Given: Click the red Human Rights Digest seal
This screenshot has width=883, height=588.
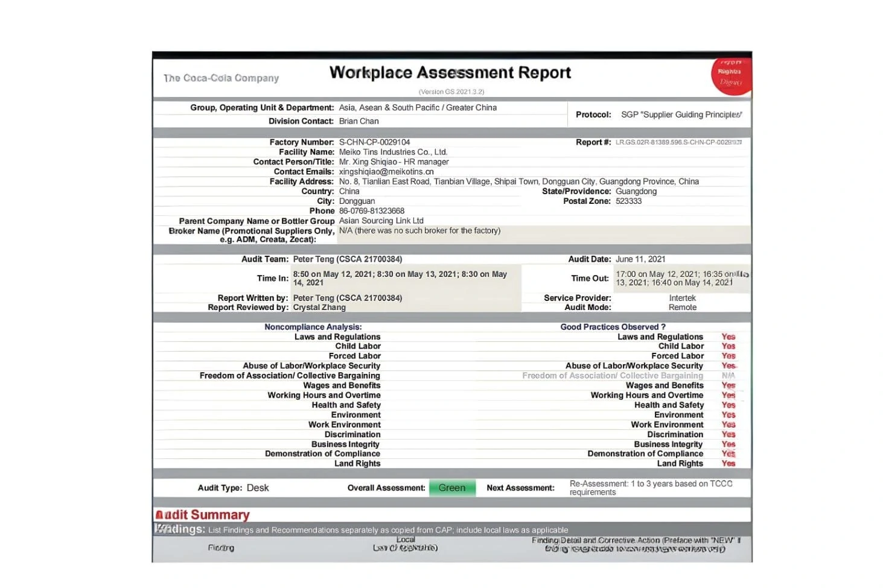Looking at the screenshot, I should (731, 76).
